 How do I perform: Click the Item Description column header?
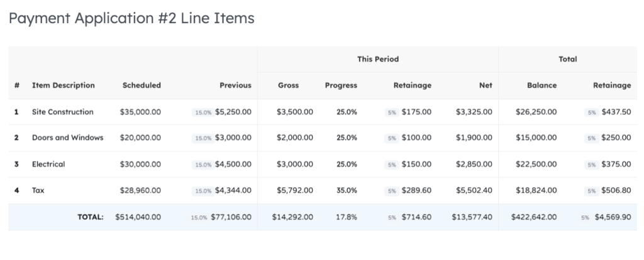(x=64, y=85)
